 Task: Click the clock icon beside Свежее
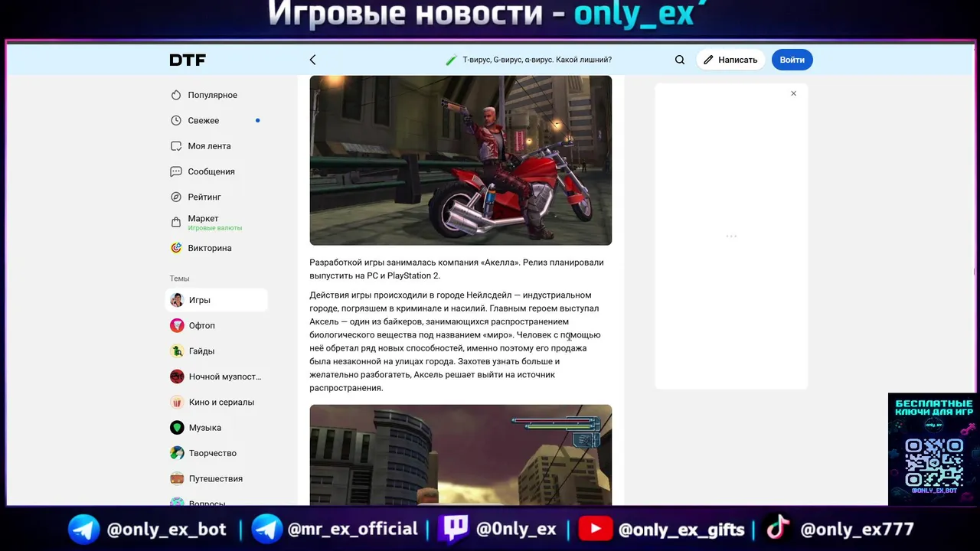[176, 120]
